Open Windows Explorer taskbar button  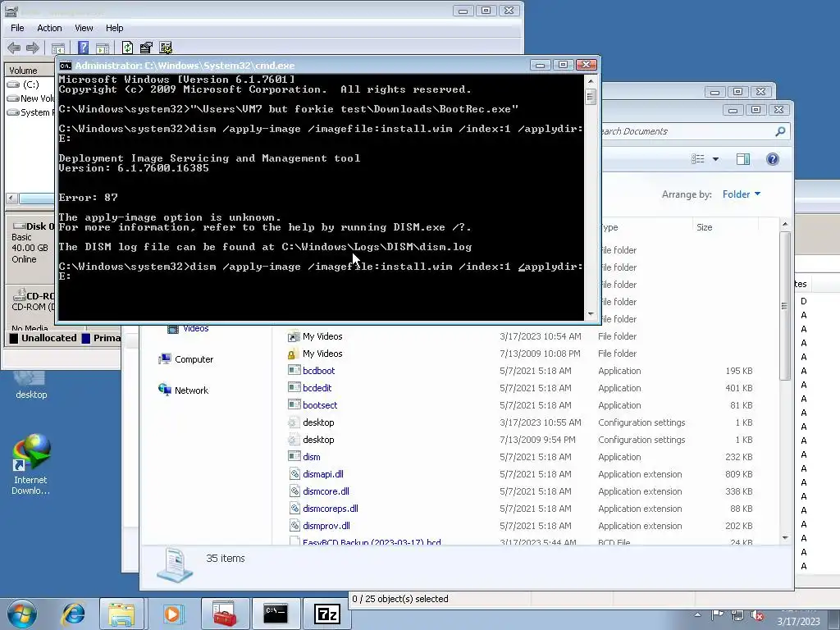pos(121,614)
